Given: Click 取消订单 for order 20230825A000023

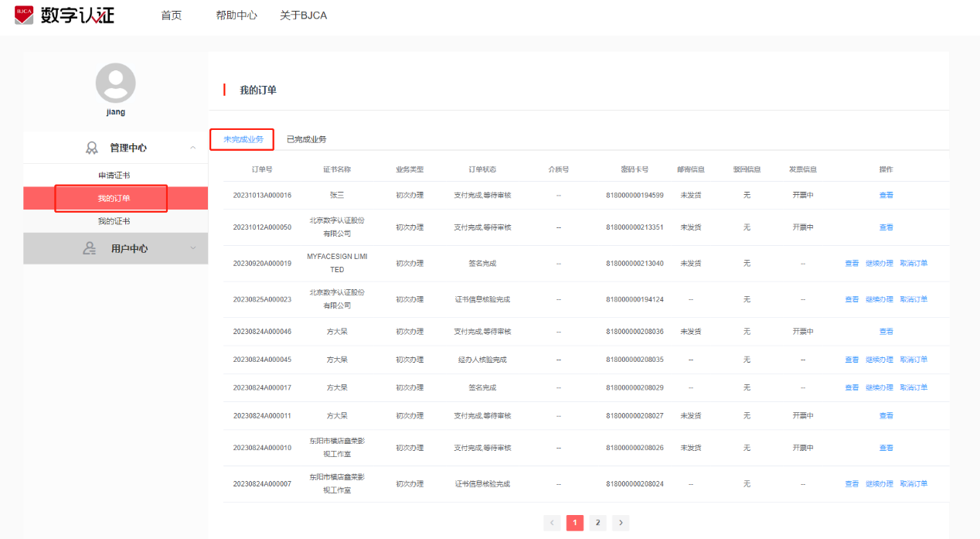Looking at the screenshot, I should pos(914,299).
